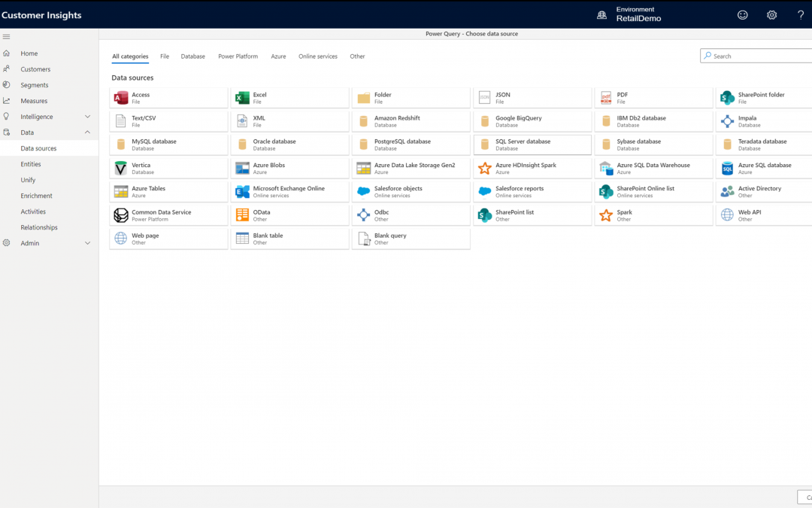Click the RetailDemo environment globe icon
The width and height of the screenshot is (812, 508).
coord(601,14)
